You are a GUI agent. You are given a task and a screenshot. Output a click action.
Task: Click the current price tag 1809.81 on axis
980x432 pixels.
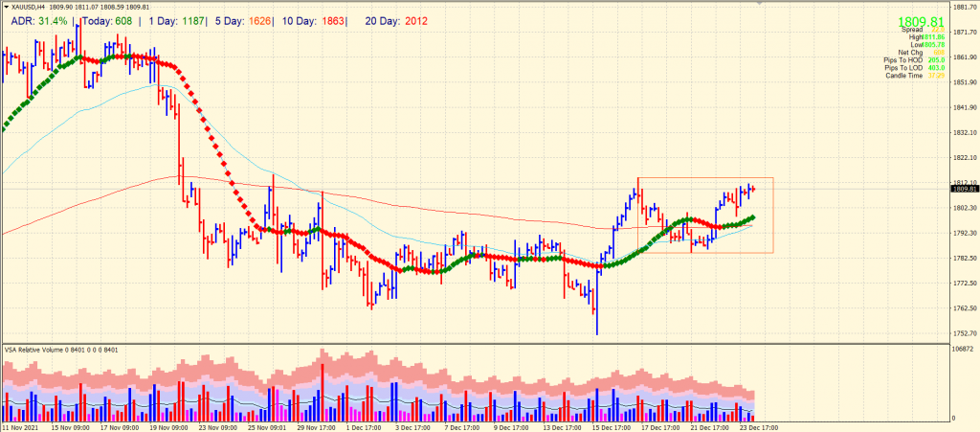coord(962,189)
